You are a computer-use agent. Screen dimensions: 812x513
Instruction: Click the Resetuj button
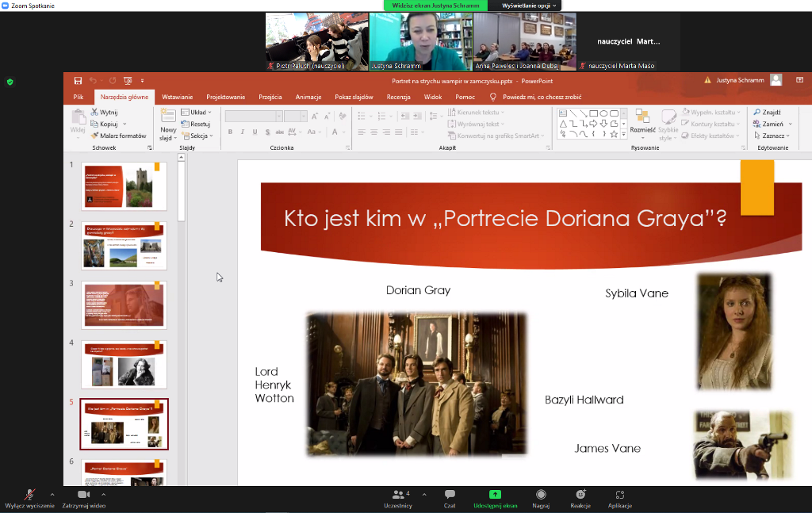pos(196,124)
